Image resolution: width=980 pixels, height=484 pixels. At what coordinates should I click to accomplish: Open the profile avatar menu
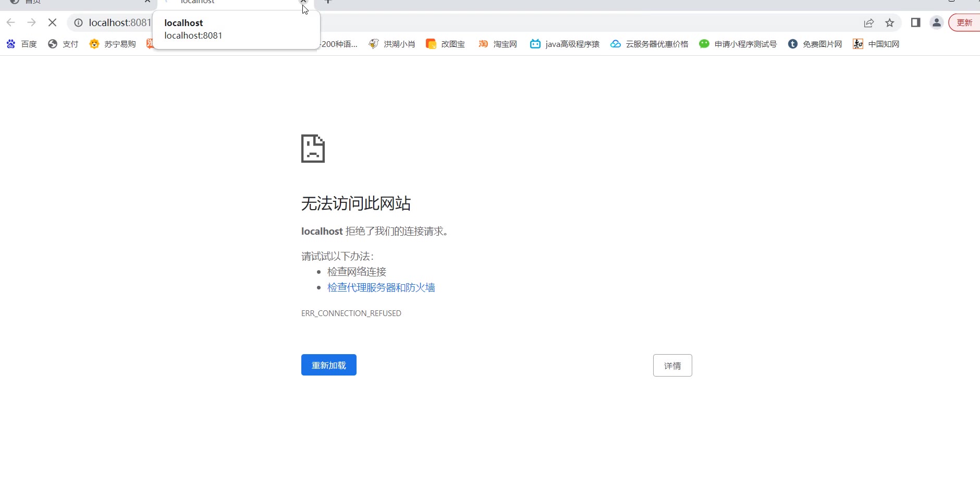[x=937, y=22]
